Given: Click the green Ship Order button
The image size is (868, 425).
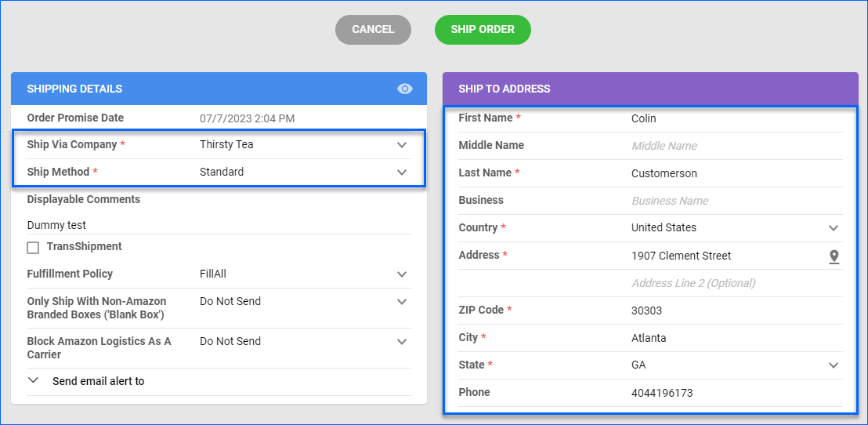Looking at the screenshot, I should (x=483, y=29).
